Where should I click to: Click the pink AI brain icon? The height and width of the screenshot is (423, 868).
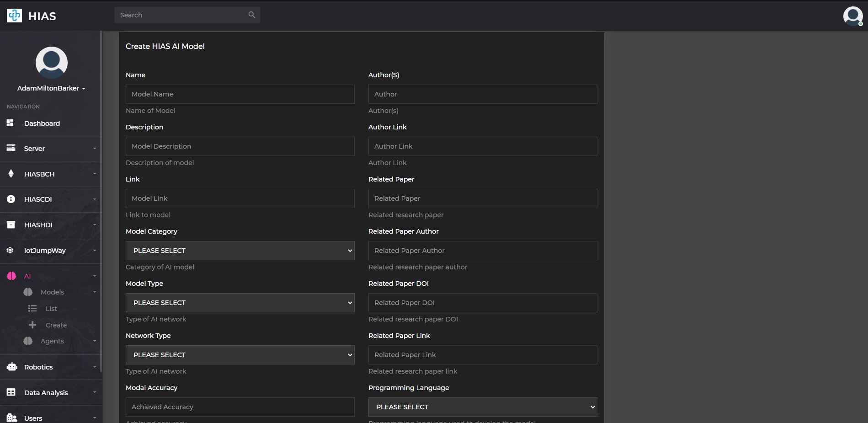pos(11,276)
